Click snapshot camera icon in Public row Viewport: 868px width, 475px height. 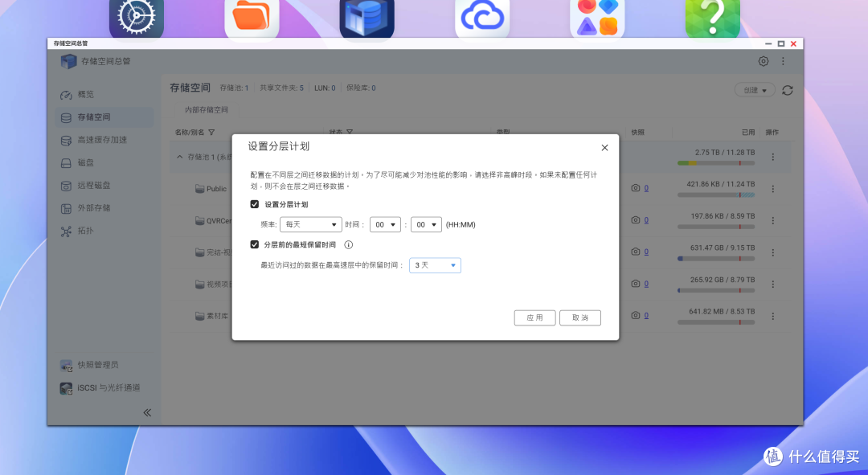click(x=636, y=188)
